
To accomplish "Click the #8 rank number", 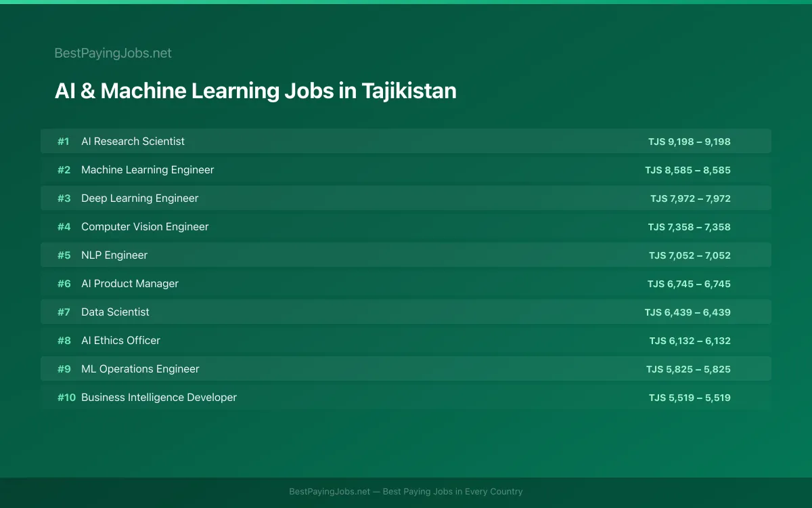I will (x=64, y=341).
